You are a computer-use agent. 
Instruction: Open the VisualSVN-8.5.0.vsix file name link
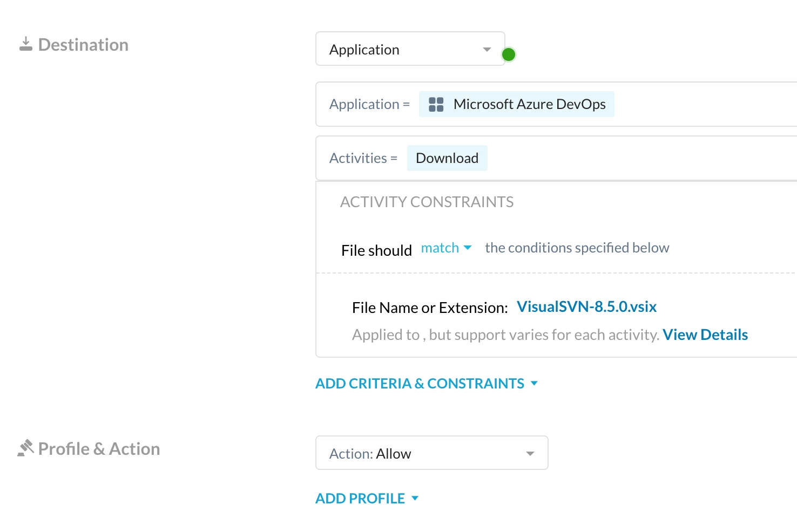pos(586,307)
